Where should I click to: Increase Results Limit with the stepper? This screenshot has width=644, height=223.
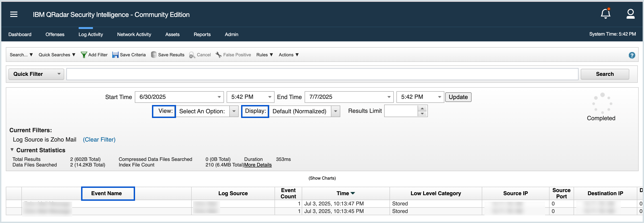click(x=422, y=109)
